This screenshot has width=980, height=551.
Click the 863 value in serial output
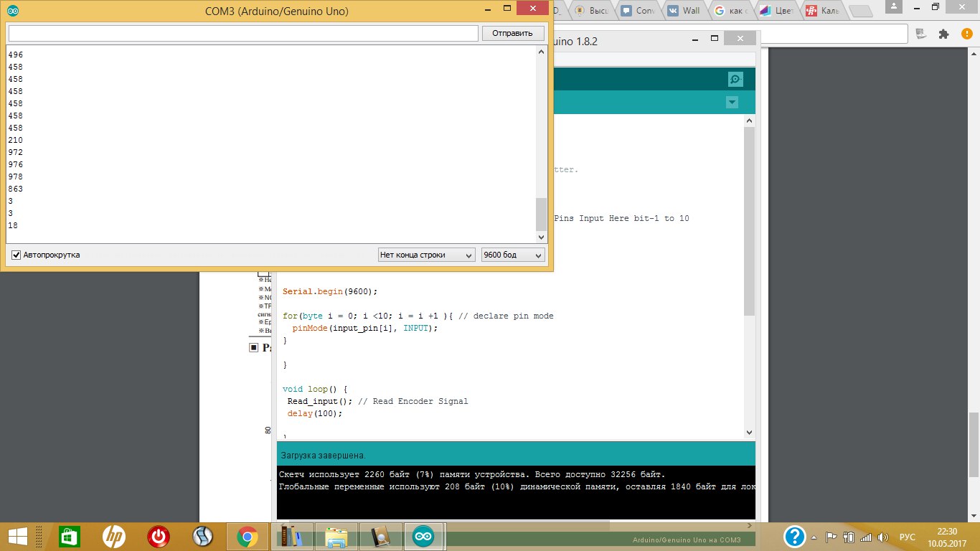15,189
